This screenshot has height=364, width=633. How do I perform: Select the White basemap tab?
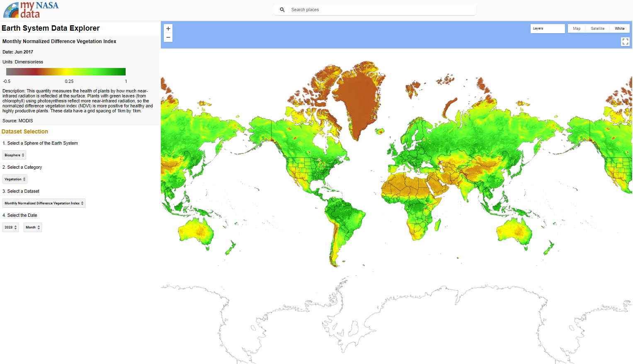619,28
